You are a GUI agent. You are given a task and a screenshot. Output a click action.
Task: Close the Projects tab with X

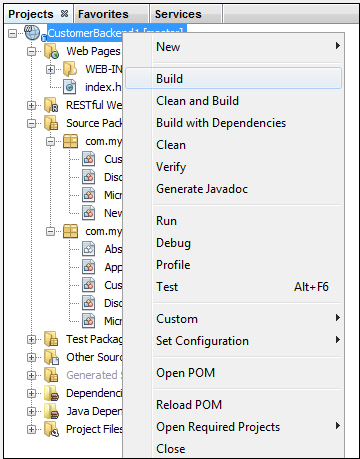click(x=64, y=13)
